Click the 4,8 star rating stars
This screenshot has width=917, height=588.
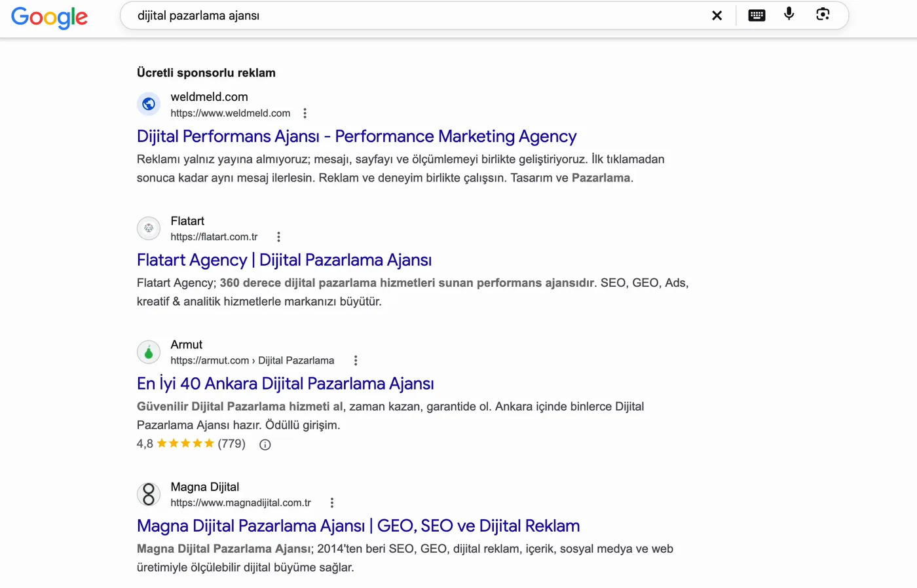pos(185,444)
